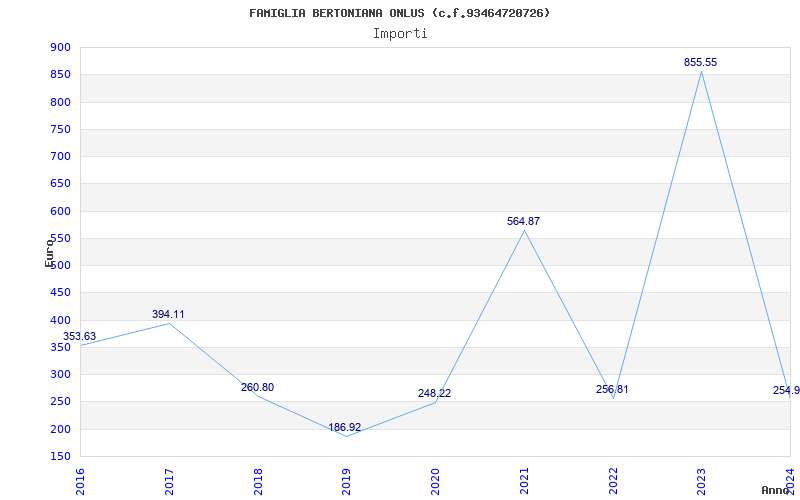Viewport: 800px width, 500px height.
Task: Select the 248.22 data label
Action: coord(434,393)
